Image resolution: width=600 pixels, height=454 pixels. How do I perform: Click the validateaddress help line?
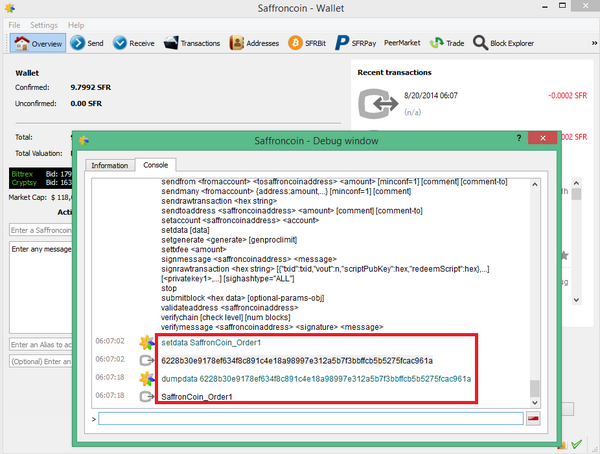coord(230,308)
